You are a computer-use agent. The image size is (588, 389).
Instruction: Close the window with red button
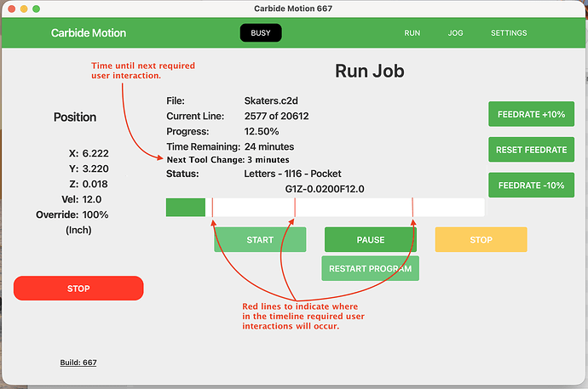point(12,9)
